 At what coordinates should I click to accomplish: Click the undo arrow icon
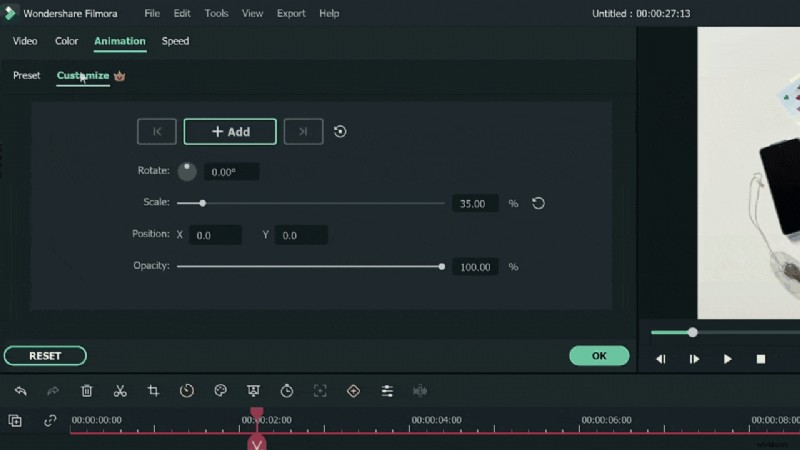(x=21, y=391)
